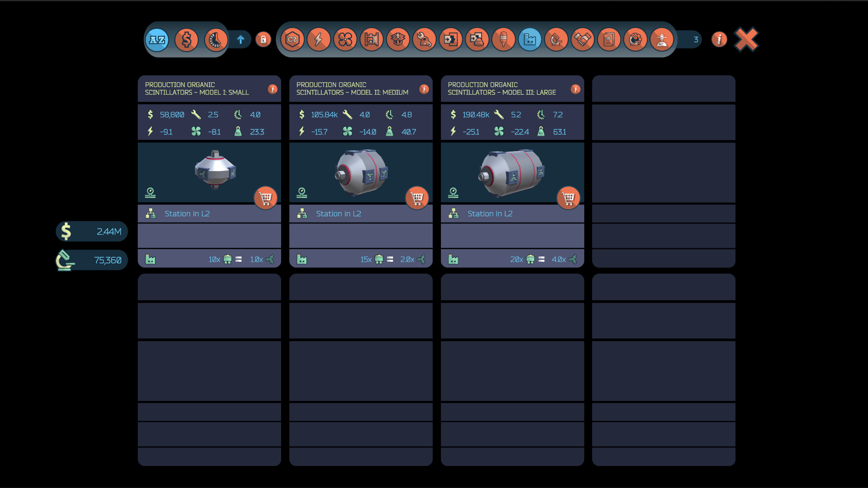Buy Model II: Medium scintillator module
This screenshot has height=488, width=868.
coord(417,198)
